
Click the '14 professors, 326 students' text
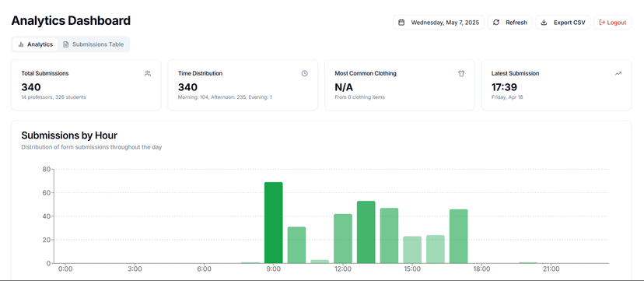(x=54, y=97)
